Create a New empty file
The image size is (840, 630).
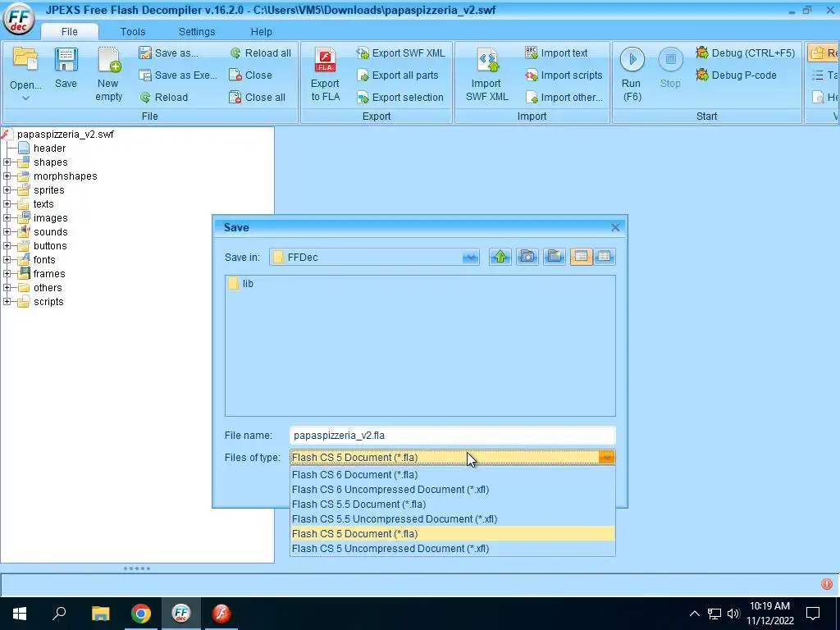click(x=109, y=73)
